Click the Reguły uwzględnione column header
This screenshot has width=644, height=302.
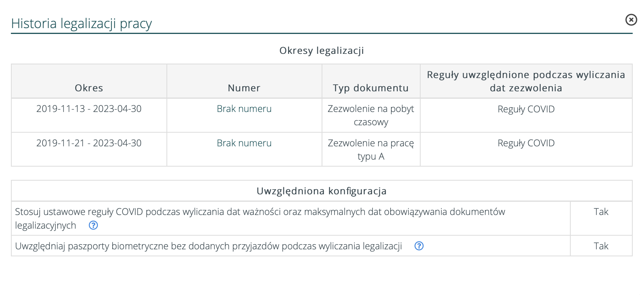[526, 81]
